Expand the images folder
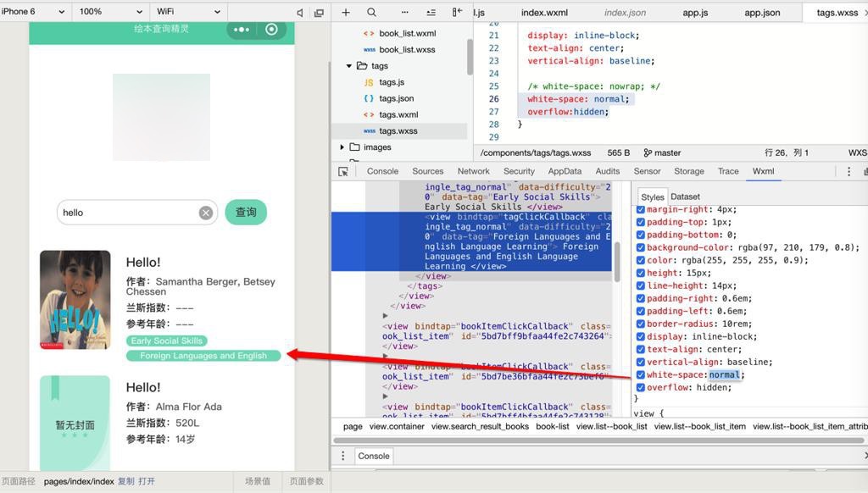The width and height of the screenshot is (868, 493). click(342, 147)
